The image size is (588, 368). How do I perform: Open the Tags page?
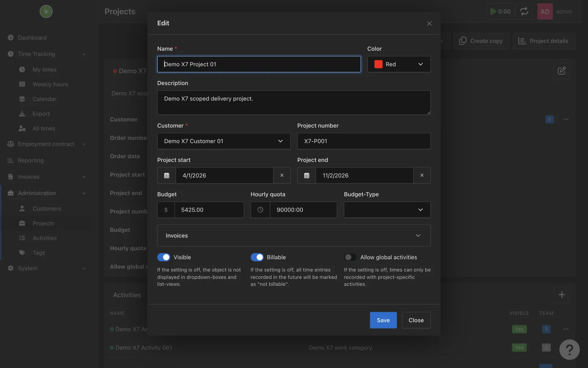(39, 253)
